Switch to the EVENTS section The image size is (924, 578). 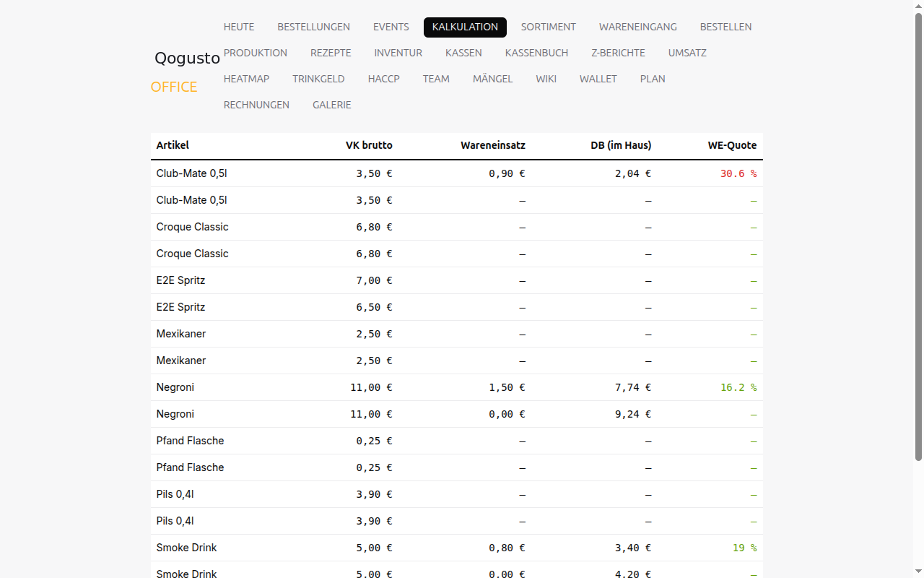pos(391,27)
